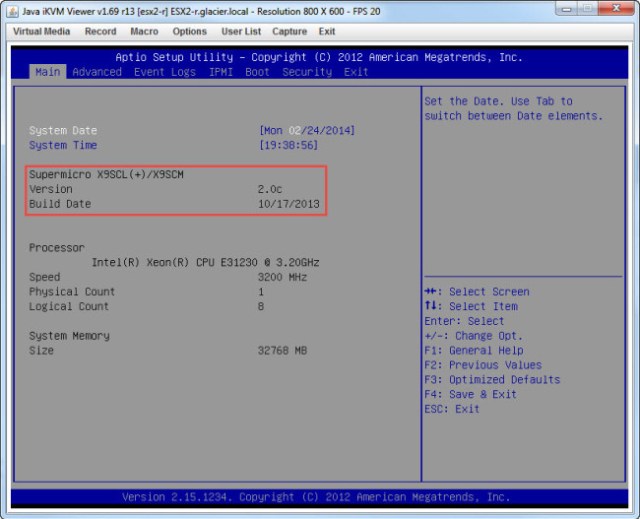Image resolution: width=640 pixels, height=519 pixels.
Task: Close the iKVM Viewer window
Action: tap(616, 9)
